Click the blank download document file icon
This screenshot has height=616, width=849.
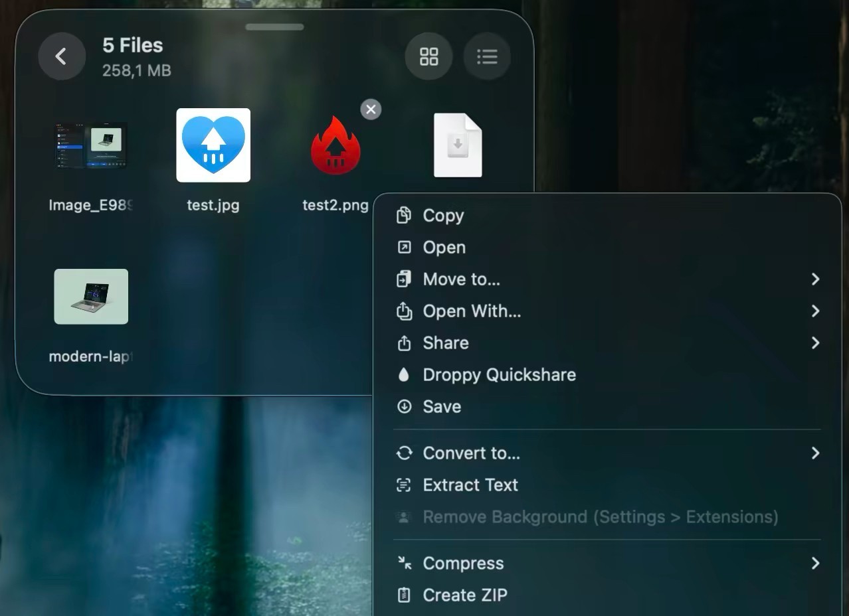458,145
